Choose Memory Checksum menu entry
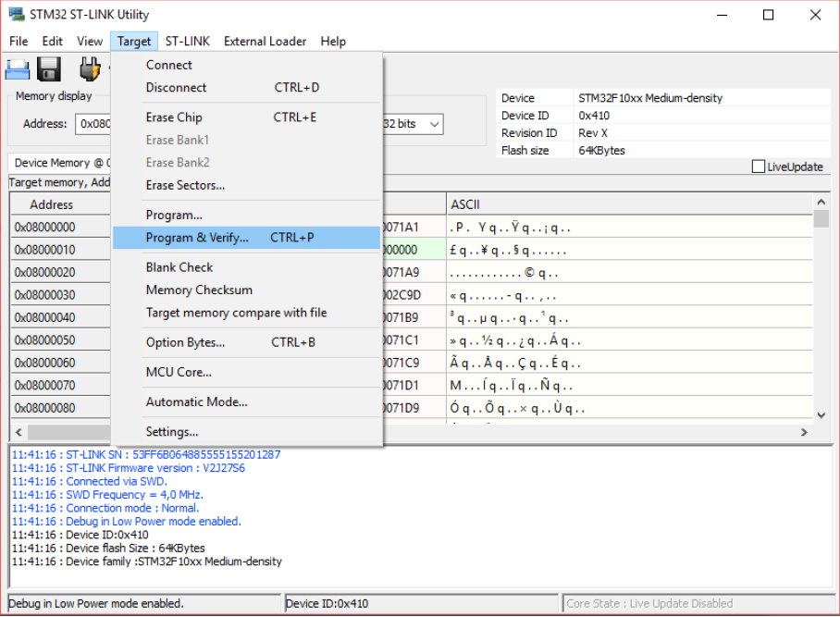The height and width of the screenshot is (617, 840). pos(246,290)
